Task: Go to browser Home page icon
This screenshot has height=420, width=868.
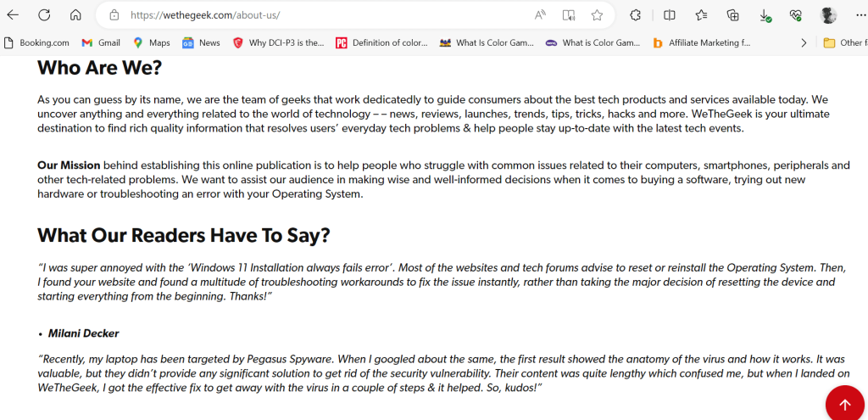Action: coord(75,15)
